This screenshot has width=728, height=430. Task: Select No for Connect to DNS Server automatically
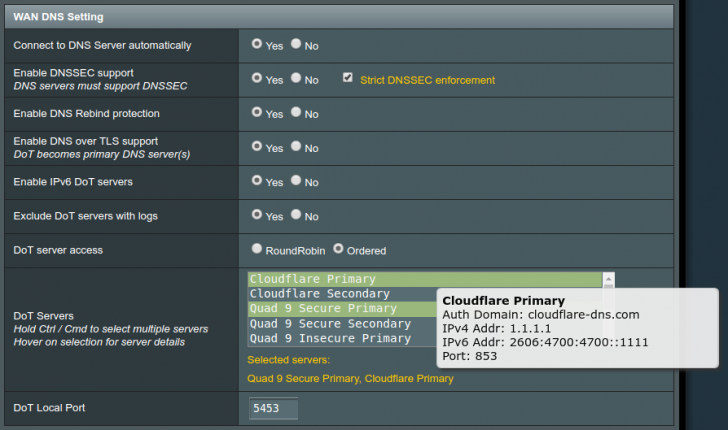(296, 44)
